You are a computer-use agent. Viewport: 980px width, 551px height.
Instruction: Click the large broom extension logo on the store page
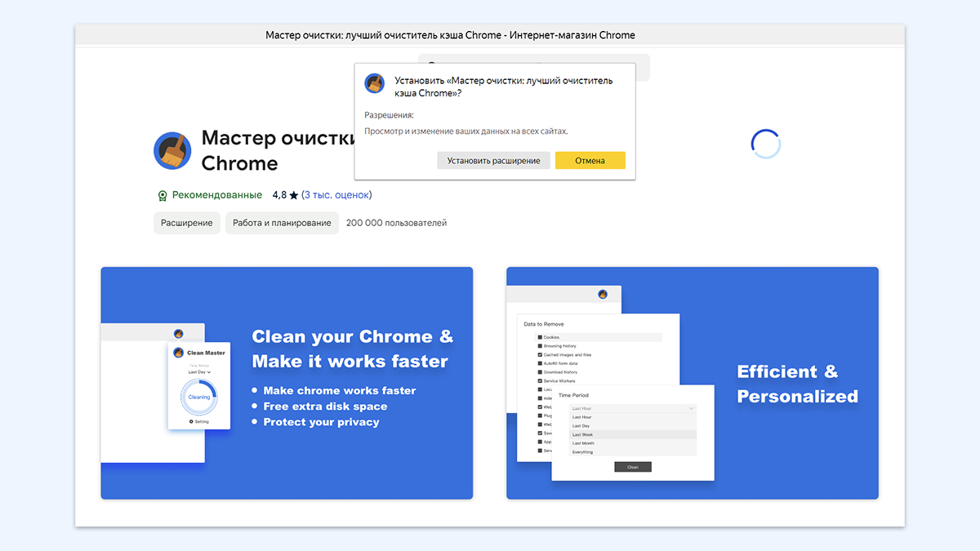point(172,150)
